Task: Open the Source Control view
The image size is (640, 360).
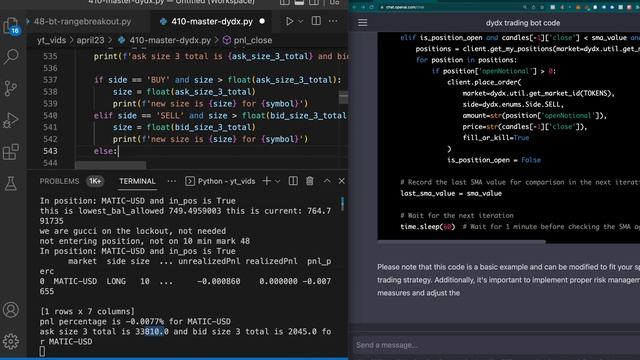Action: (11, 88)
